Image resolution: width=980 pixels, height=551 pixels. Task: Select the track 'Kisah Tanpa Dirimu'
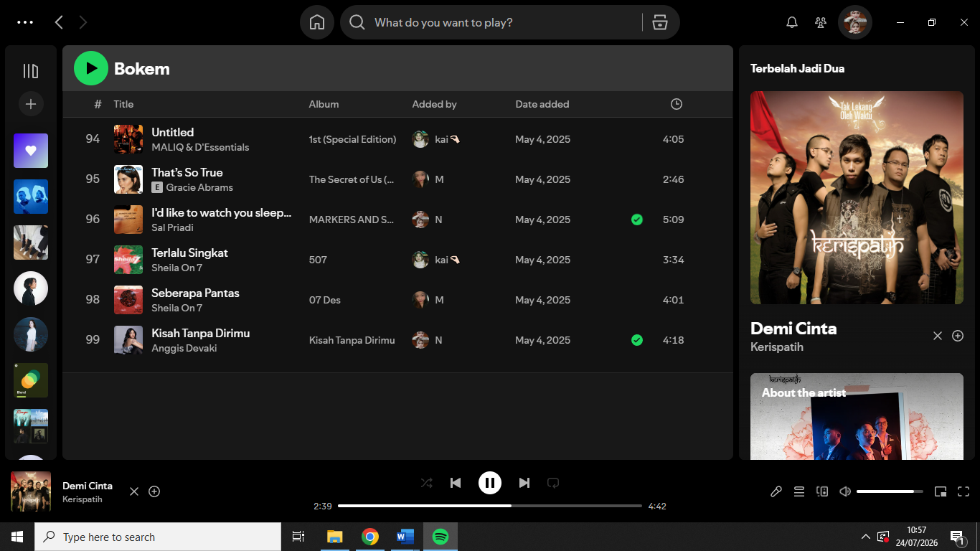200,333
